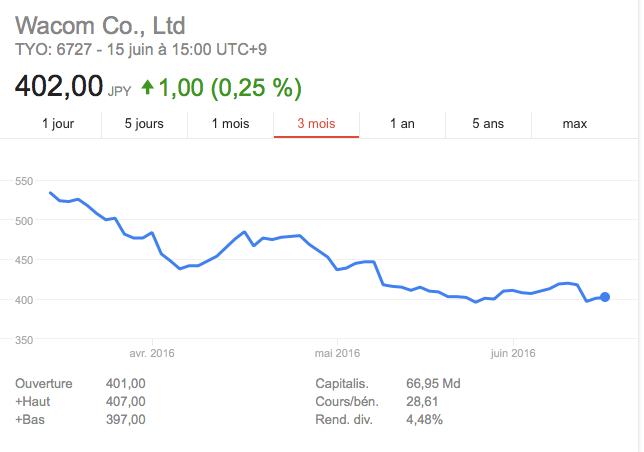Click the +Bas label
Image resolution: width=644 pixels, height=452 pixels.
pyautogui.click(x=30, y=420)
